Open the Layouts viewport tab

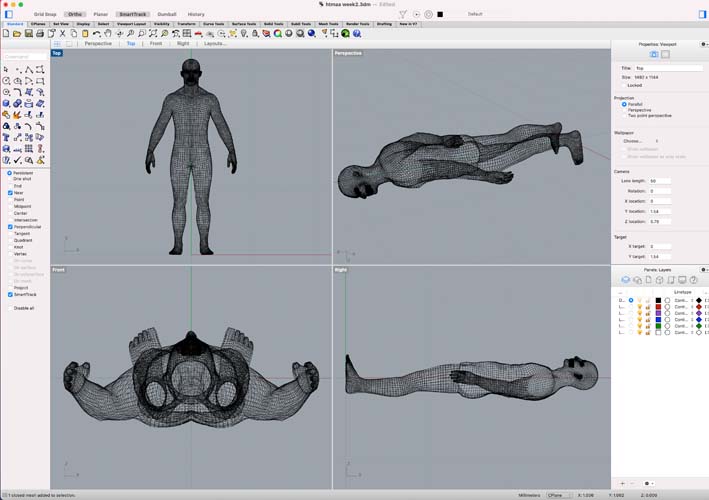click(215, 44)
